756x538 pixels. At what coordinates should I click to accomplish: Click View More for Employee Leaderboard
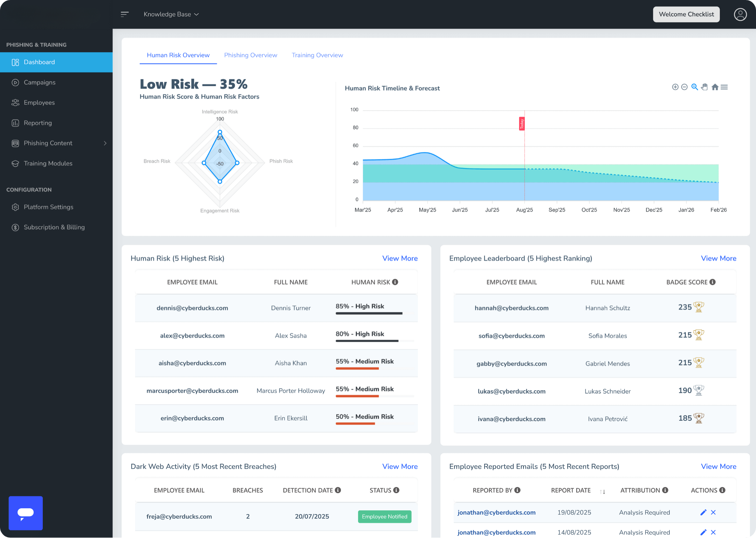[x=718, y=258]
